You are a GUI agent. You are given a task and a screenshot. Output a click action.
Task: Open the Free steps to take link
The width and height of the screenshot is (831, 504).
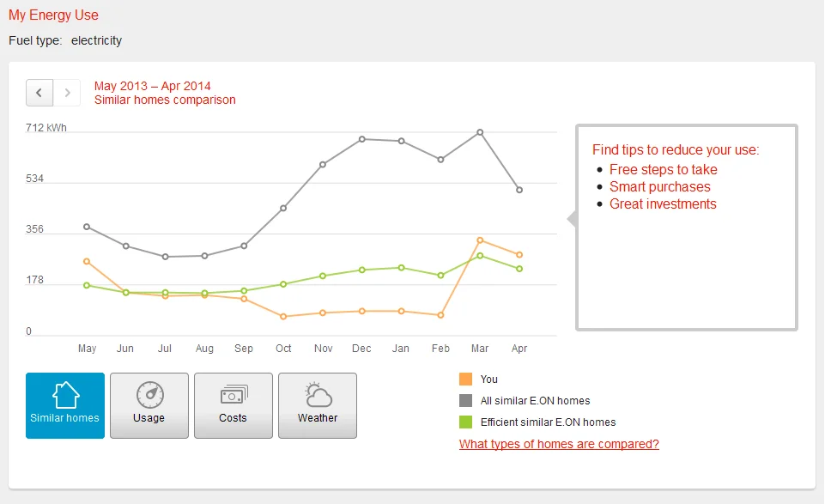[663, 170]
